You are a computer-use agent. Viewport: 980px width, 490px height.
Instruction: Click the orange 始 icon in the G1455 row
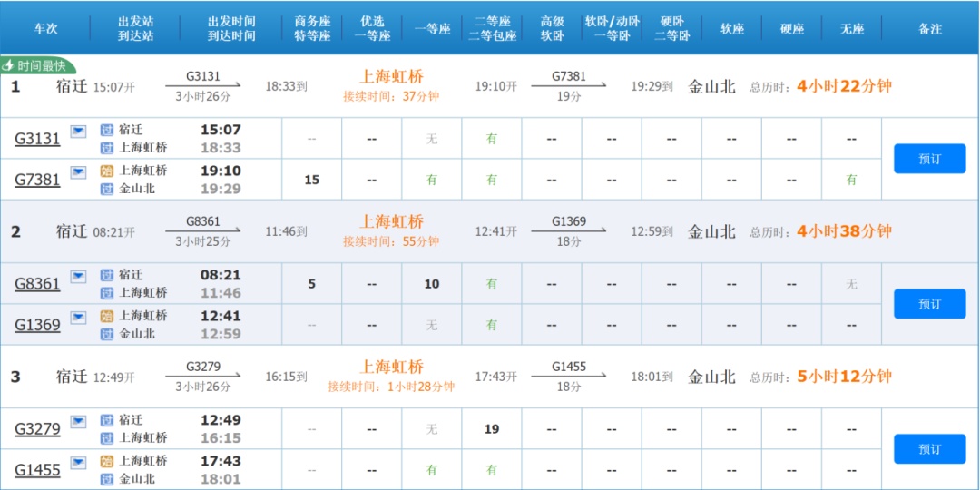pos(107,461)
